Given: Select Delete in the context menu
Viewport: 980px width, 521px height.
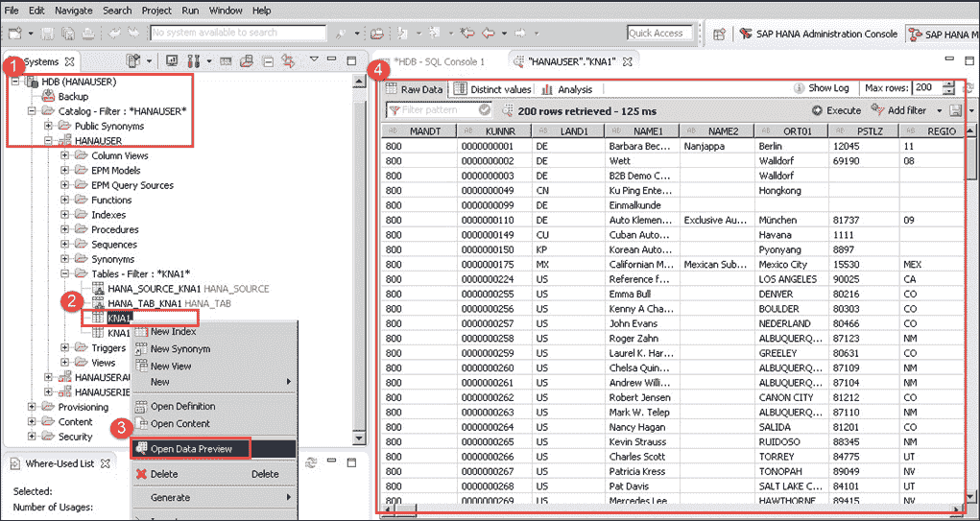Looking at the screenshot, I should coord(212,474).
